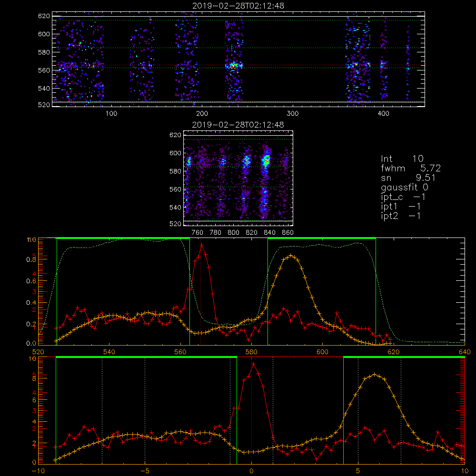Image resolution: width=476 pixels, height=476 pixels.
Task: Click x-axis label 840 of middle plot
Action: pyautogui.click(x=269, y=233)
